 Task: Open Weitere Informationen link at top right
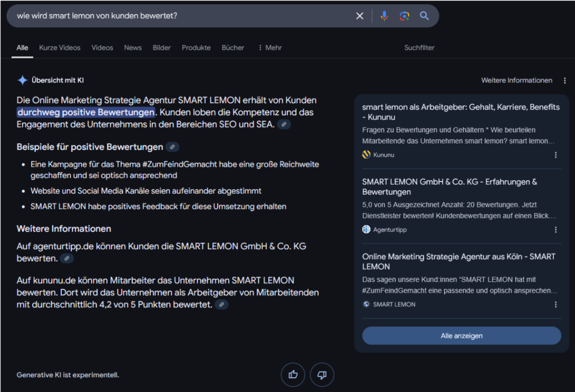point(517,80)
